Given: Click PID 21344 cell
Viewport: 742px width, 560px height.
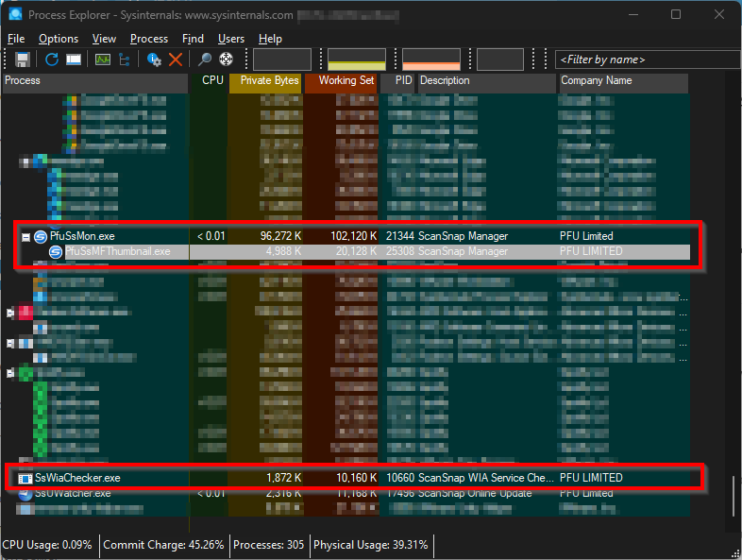Looking at the screenshot, I should click(x=400, y=236).
